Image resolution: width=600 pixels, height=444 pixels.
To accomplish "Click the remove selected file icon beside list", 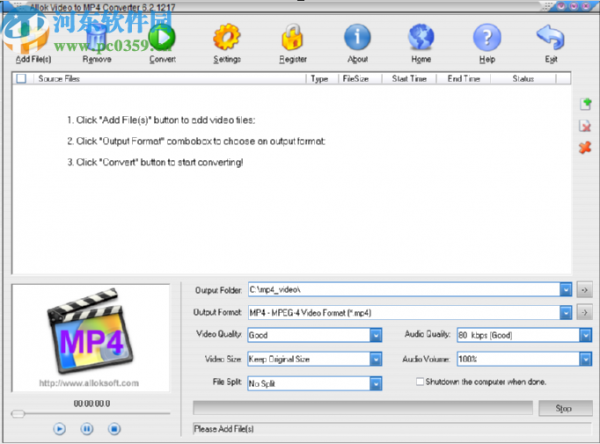I will pyautogui.click(x=585, y=126).
